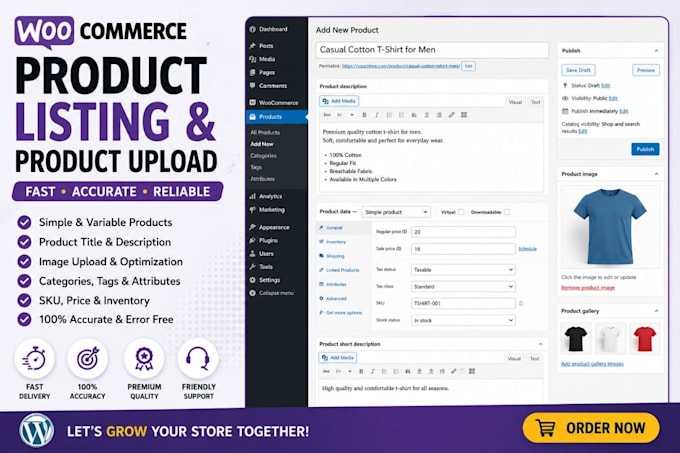Open the Tax class Standard dropdown
This screenshot has height=453, width=680.
tap(463, 287)
